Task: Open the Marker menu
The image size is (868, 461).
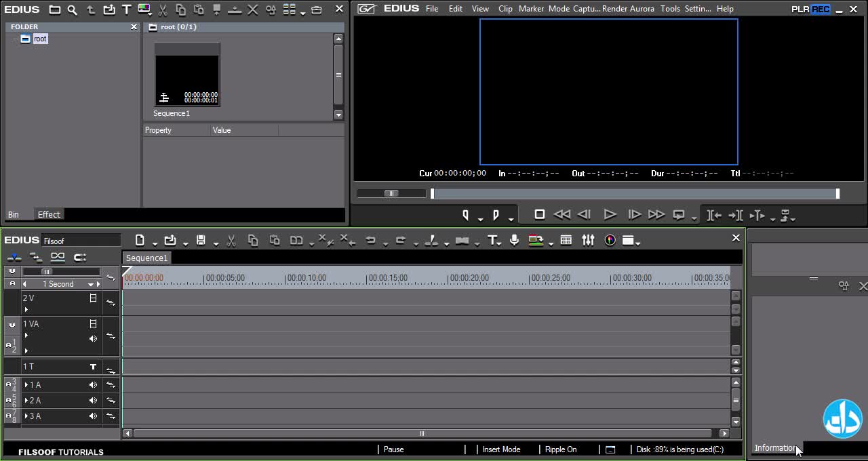Action: [531, 9]
